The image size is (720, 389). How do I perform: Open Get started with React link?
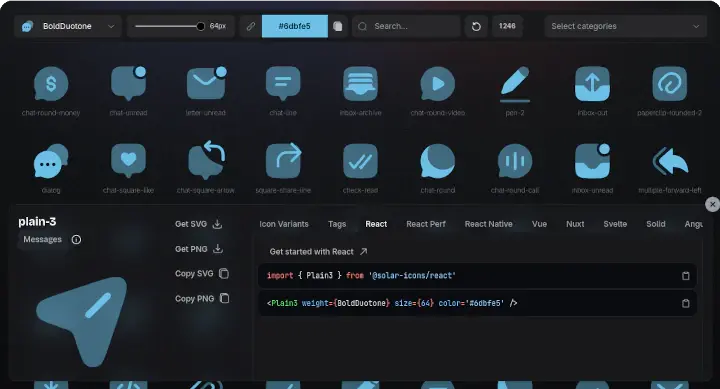click(318, 252)
